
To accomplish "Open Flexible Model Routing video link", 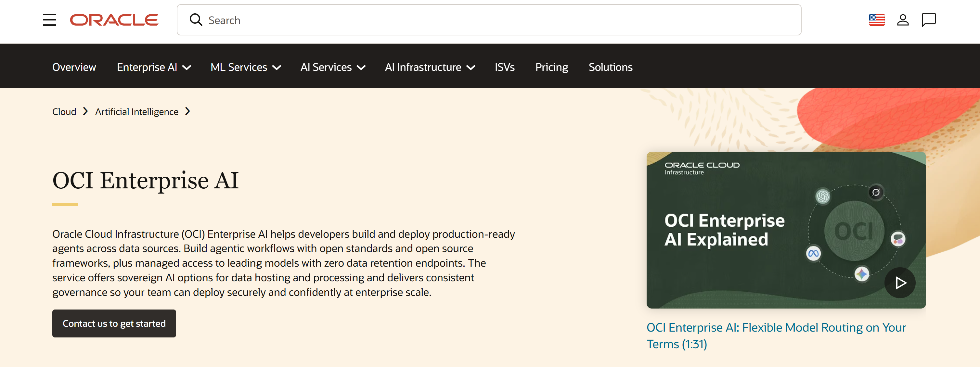I will 776,335.
